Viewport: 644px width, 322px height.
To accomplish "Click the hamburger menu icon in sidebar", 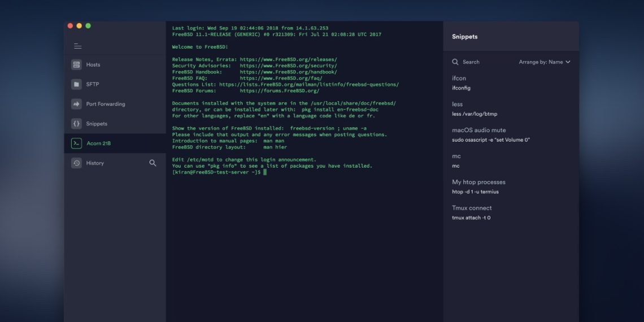I will tap(77, 46).
